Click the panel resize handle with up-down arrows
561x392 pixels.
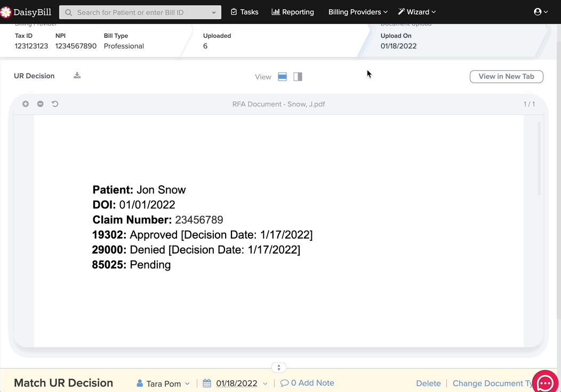(279, 367)
